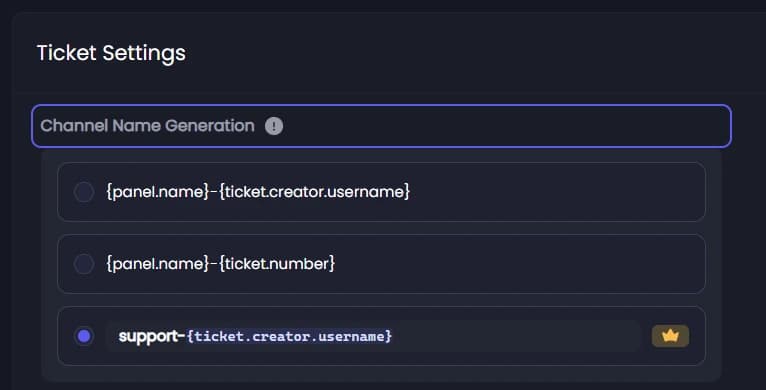Screen dimensions: 766x390
Task: Click the Ticket Settings heading
Action: (x=111, y=53)
